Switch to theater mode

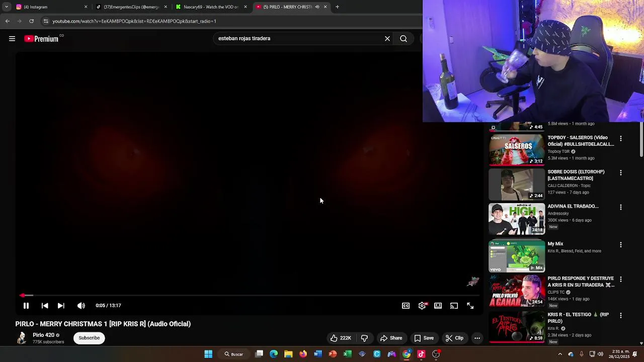click(438, 306)
